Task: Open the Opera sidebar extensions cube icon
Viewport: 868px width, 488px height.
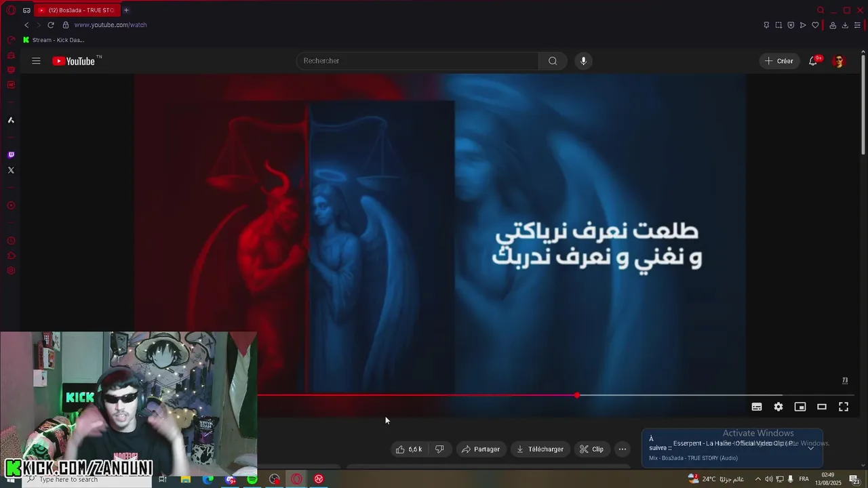Action: point(11,256)
